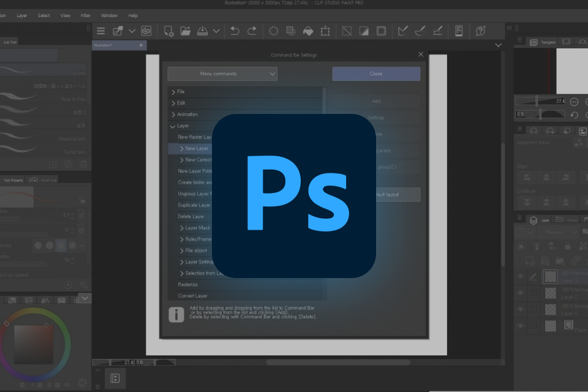Click the zoom out minus icon in Navigator
Viewport: 588px width, 392px height.
point(574,102)
